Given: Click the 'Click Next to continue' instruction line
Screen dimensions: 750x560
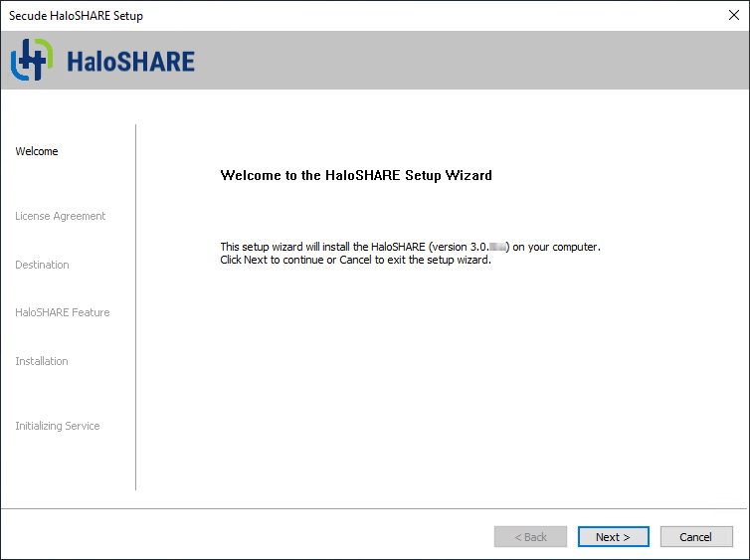Looking at the screenshot, I should [355, 261].
